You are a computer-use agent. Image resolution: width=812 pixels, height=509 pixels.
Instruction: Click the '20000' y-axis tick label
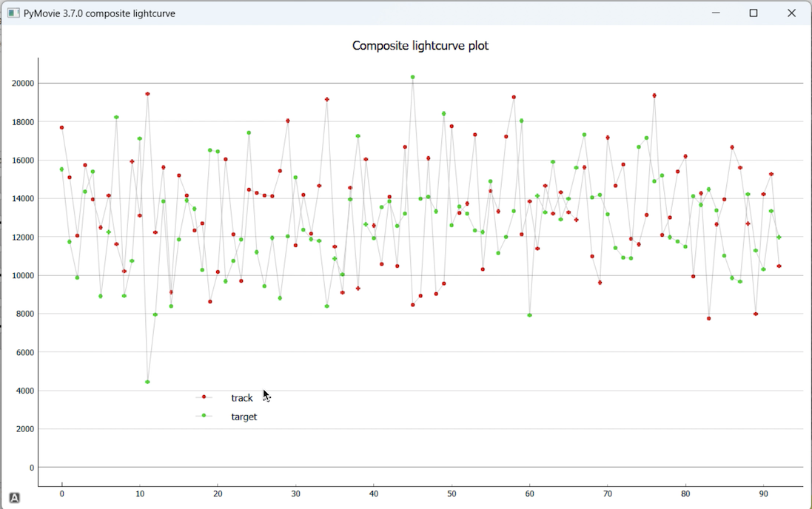pos(23,84)
